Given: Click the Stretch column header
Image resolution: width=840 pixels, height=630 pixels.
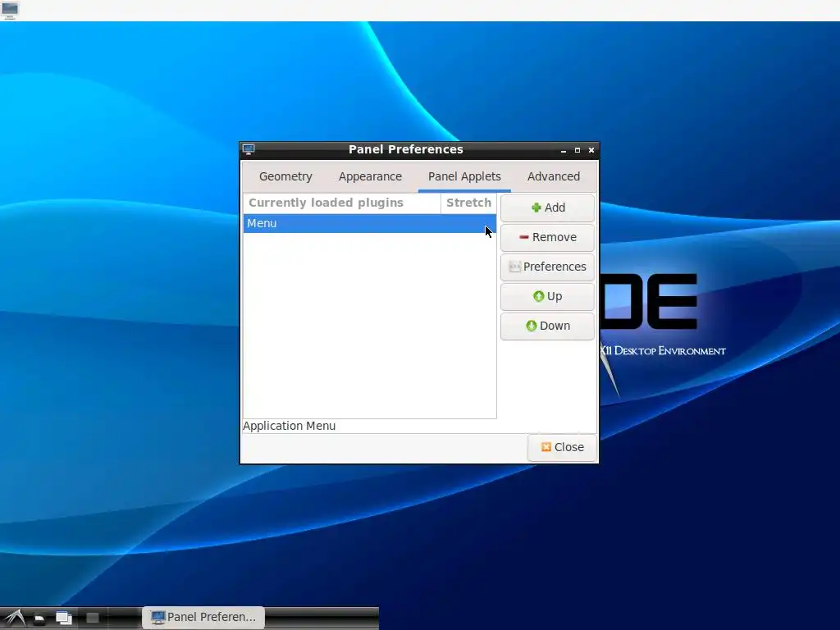Looking at the screenshot, I should tap(468, 203).
